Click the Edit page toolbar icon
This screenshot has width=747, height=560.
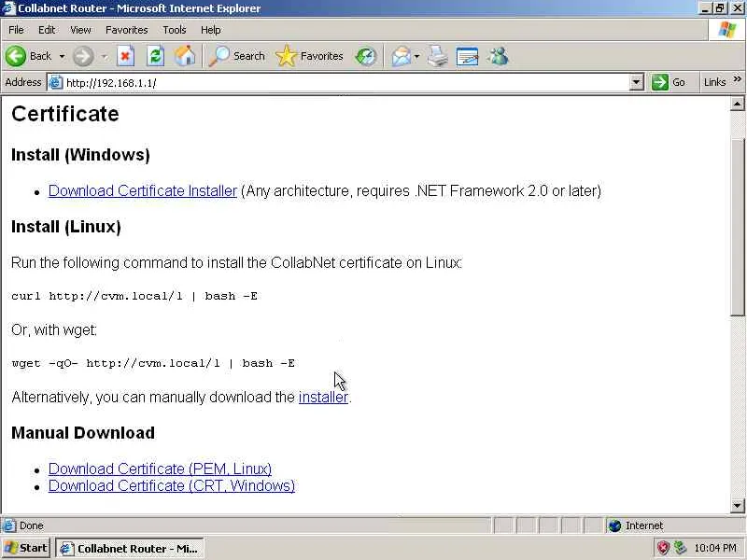click(x=468, y=56)
